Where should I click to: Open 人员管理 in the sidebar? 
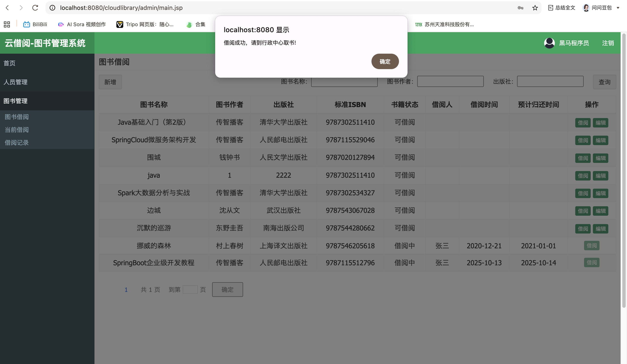pyautogui.click(x=15, y=82)
